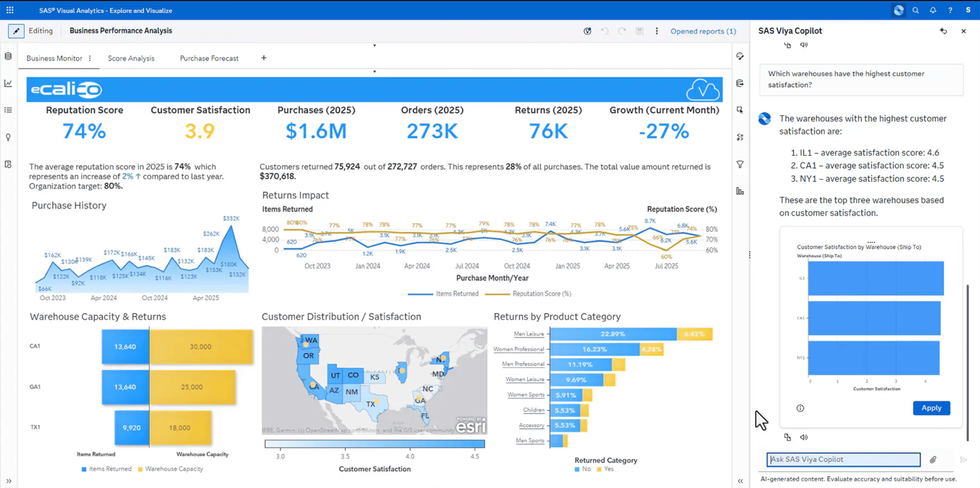Click the Filters funnel icon
This screenshot has height=488, width=980.
click(x=740, y=164)
